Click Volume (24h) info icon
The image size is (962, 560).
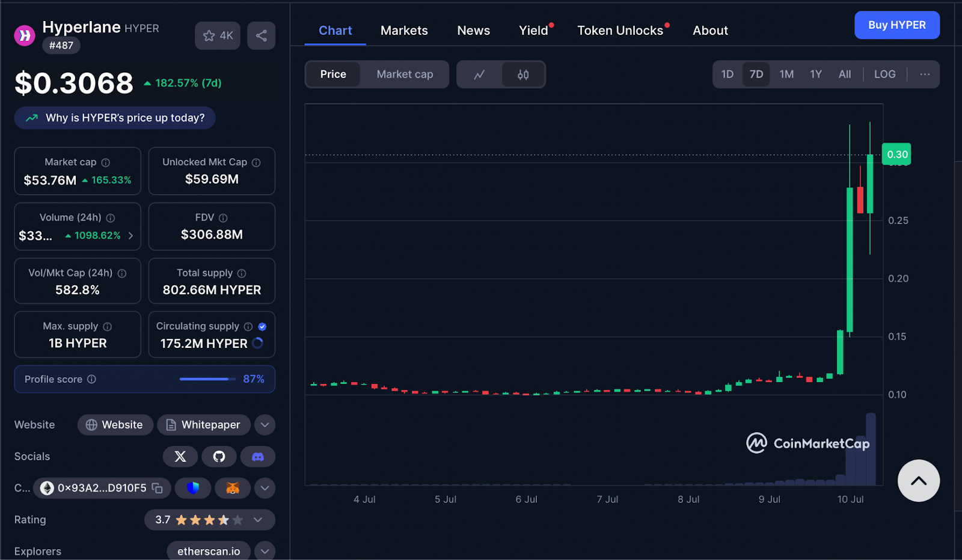pyautogui.click(x=111, y=218)
